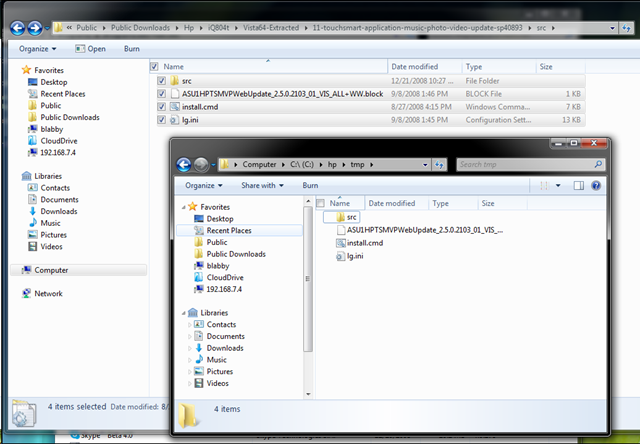
Task: Click the tmp navigation pane scrollbar
Action: coord(308,279)
